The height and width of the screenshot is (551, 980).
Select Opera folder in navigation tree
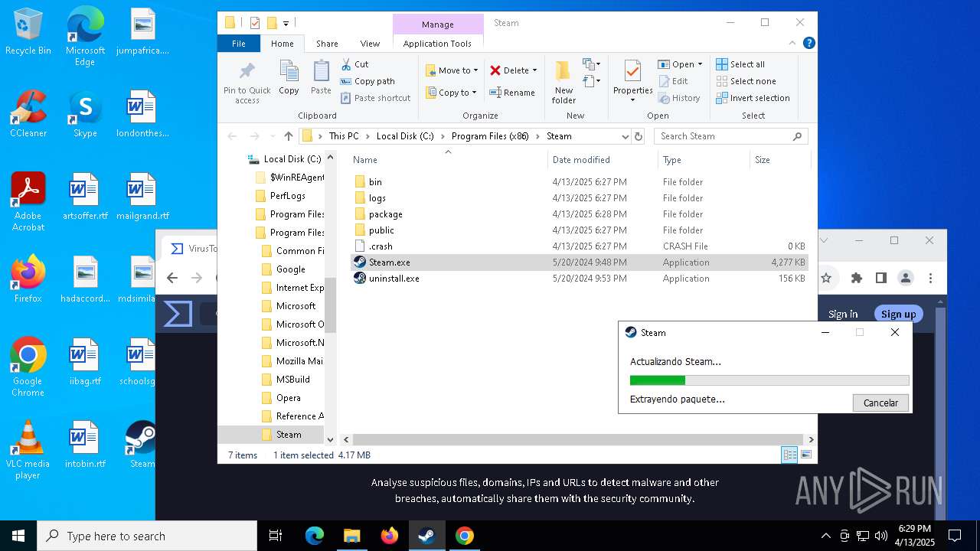[288, 398]
